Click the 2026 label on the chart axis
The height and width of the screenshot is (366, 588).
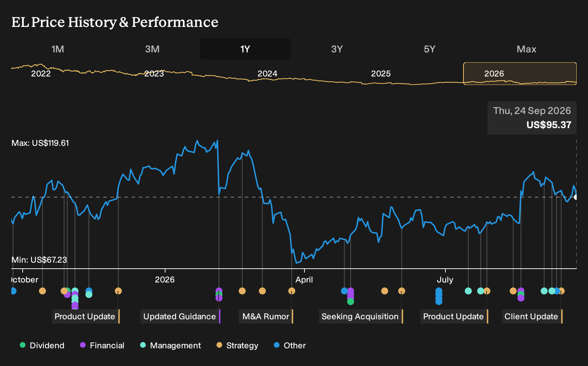click(165, 280)
